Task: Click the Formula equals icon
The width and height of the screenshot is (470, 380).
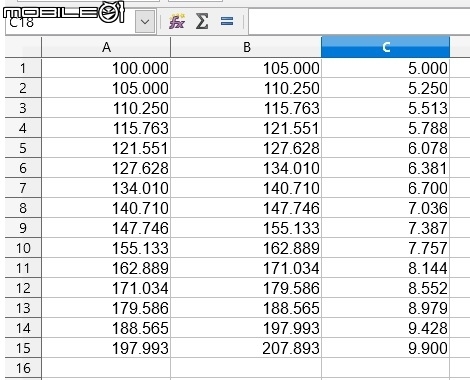Action: (x=227, y=22)
